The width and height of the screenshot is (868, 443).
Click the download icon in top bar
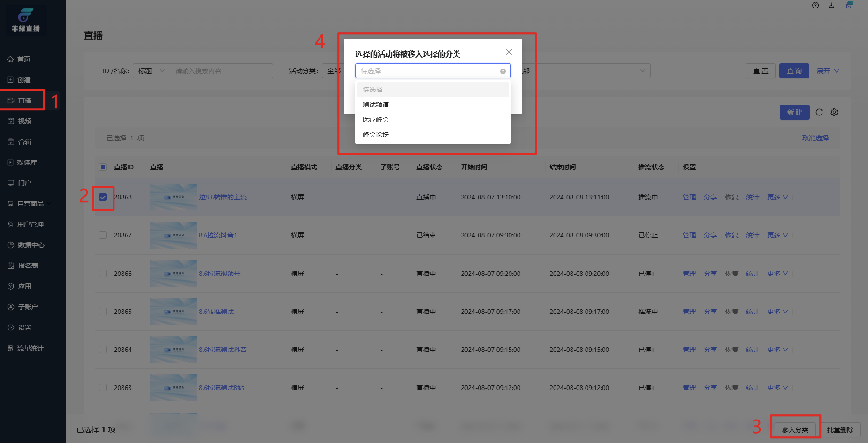(x=831, y=5)
